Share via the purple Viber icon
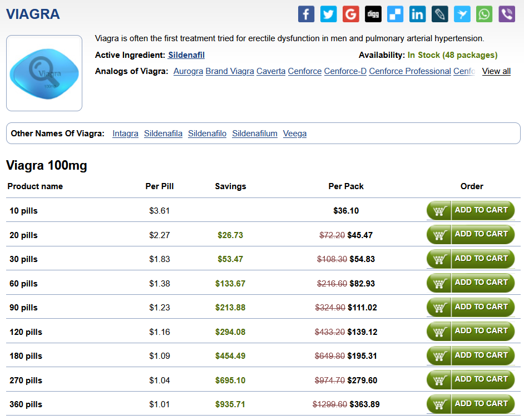This screenshot has height=420, width=524. (x=507, y=14)
